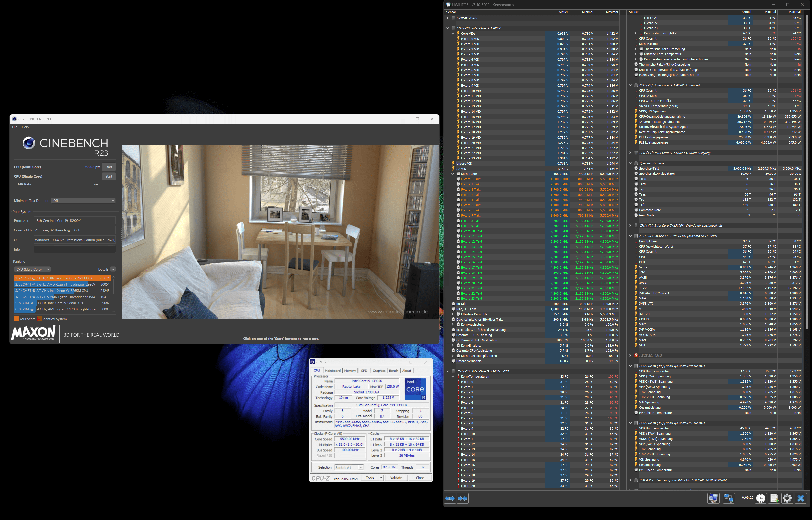812x520 pixels.
Task: Open HWiNFO sensor settings gear icon
Action: (x=787, y=498)
